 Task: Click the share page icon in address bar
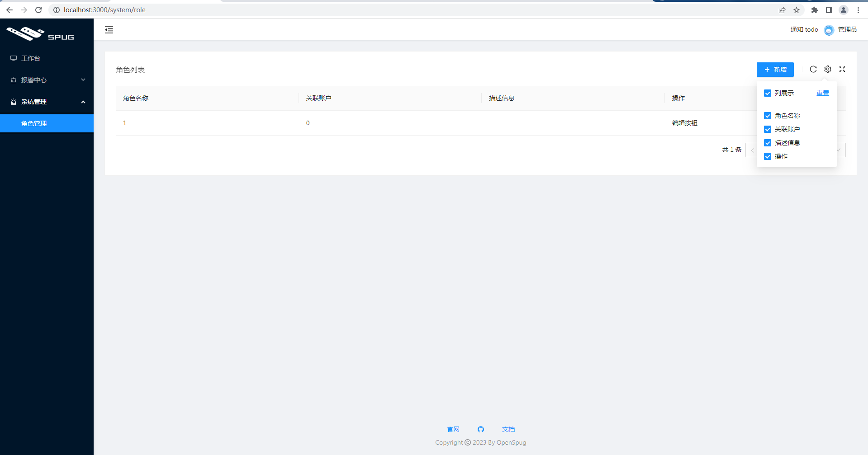tap(782, 10)
